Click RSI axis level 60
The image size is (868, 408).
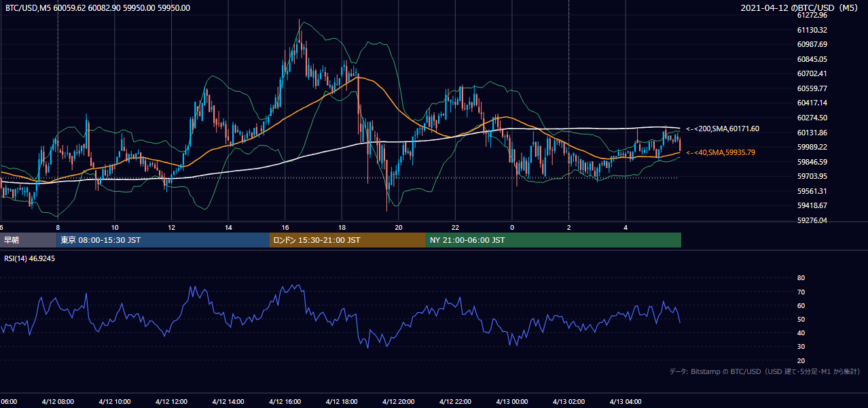801,305
